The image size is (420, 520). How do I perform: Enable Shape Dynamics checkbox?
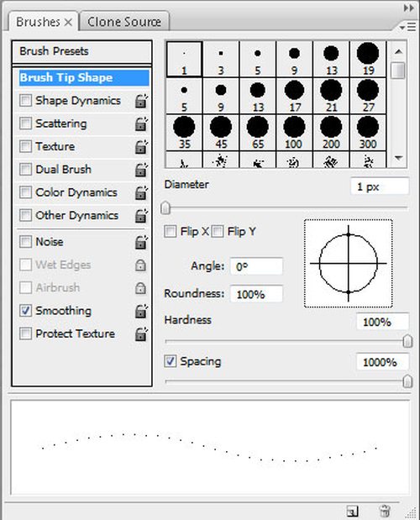coord(25,100)
